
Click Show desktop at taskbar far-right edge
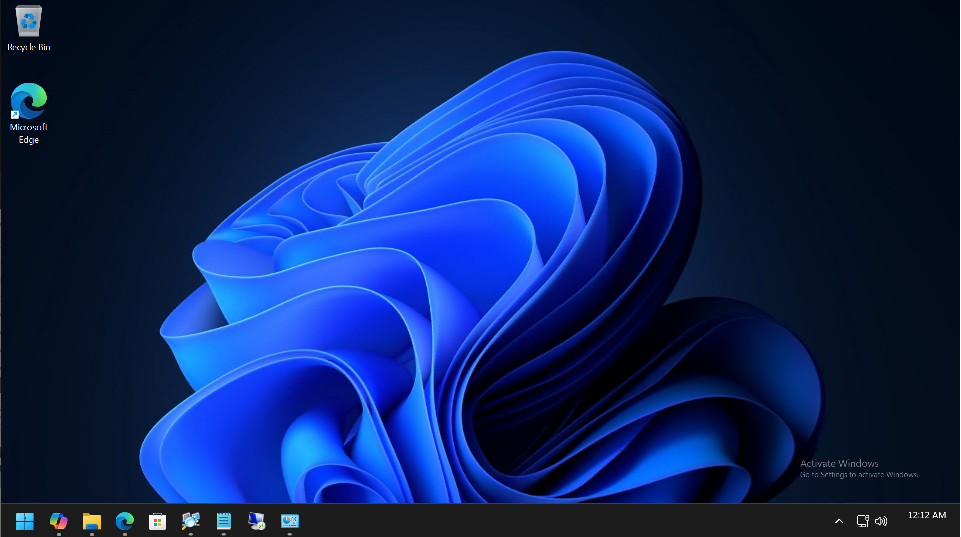click(x=957, y=521)
